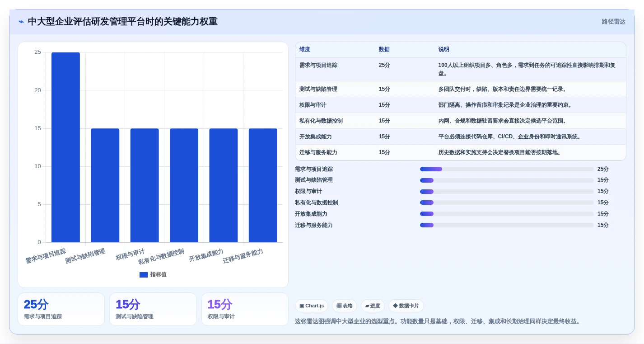Click 迁移与服务能力 label in progress list
644x344 pixels.
(x=314, y=226)
